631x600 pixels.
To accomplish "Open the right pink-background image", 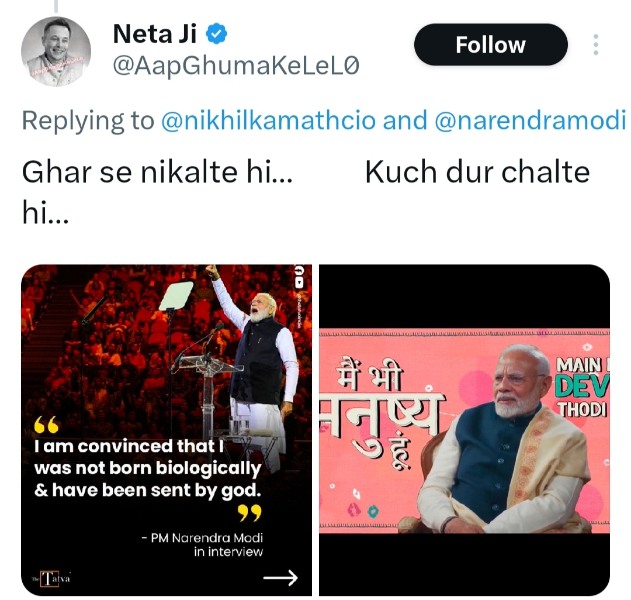I will click(x=464, y=430).
